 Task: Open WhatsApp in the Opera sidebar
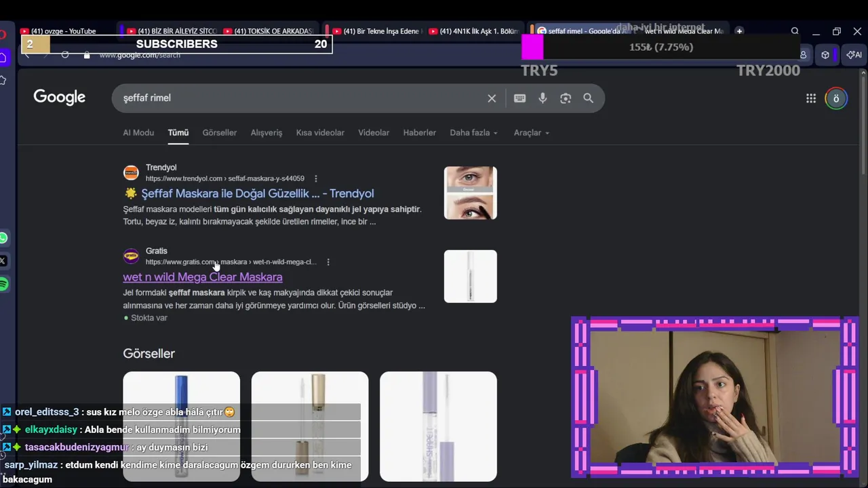3,238
